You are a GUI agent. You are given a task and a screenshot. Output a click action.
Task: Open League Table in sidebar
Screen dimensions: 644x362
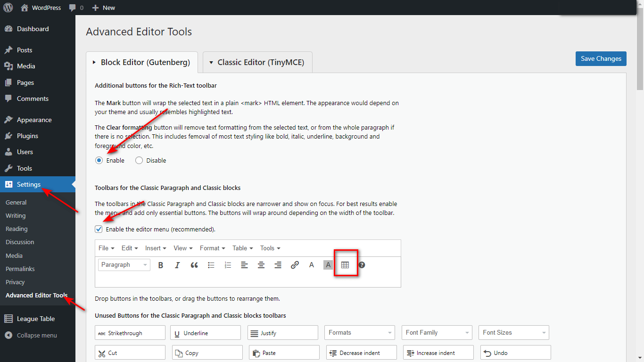pos(38,319)
